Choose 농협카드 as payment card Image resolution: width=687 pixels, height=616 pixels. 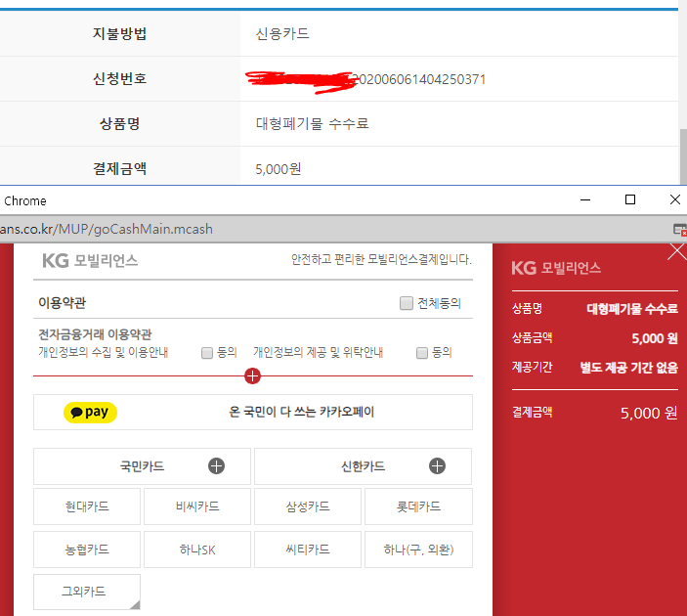coord(87,550)
